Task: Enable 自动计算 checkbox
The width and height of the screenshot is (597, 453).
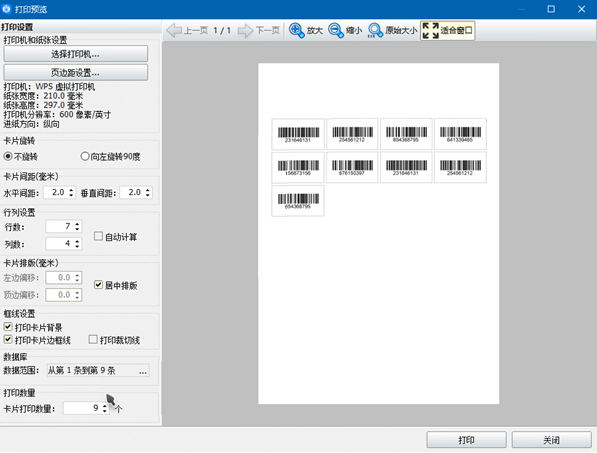Action: click(115, 237)
